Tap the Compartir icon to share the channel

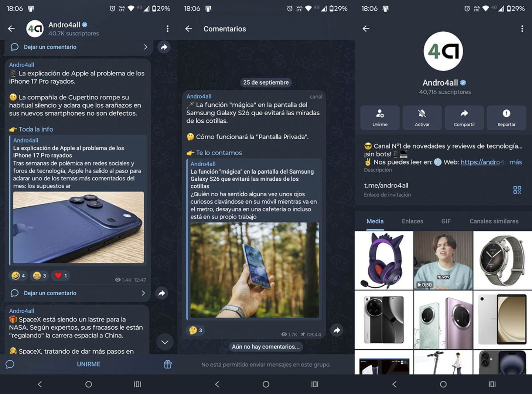pos(464,118)
